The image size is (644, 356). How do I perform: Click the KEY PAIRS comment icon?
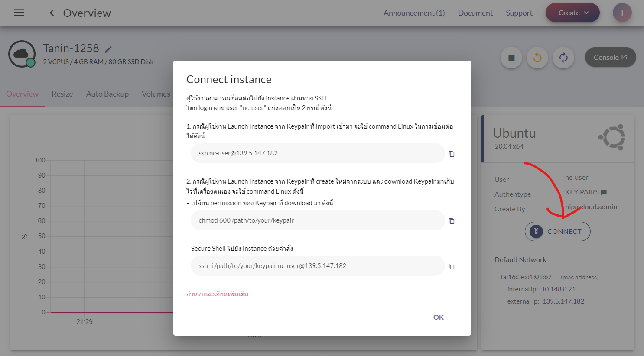click(x=604, y=192)
